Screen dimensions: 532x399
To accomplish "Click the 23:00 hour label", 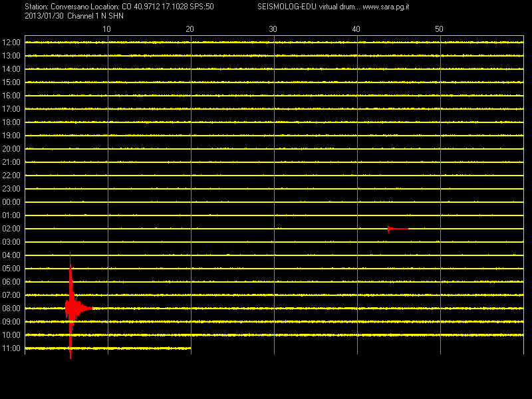I will [11, 189].
